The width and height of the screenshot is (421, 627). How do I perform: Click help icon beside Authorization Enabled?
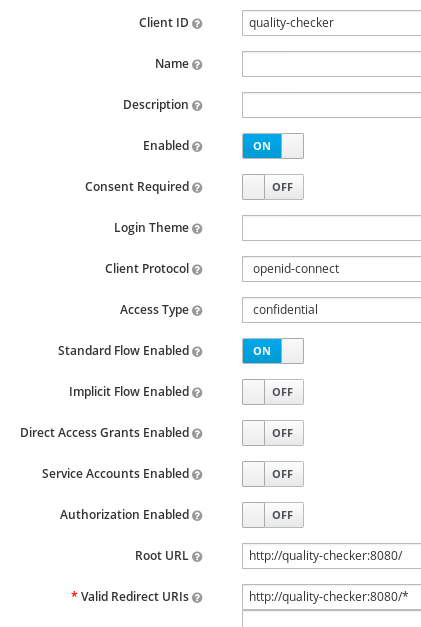coord(197,515)
